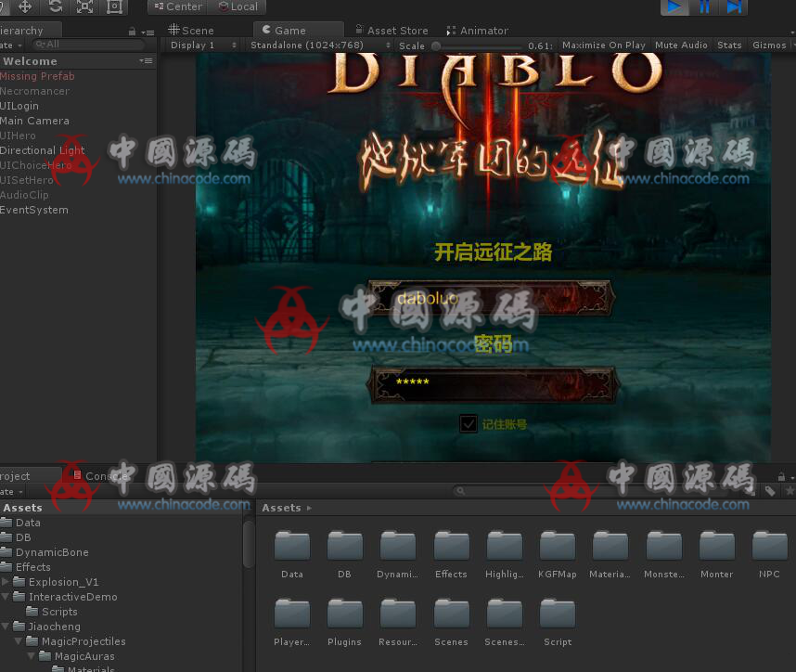Toggle the 记住账号 remember account checkbox
The image size is (796, 672).
[x=469, y=423]
